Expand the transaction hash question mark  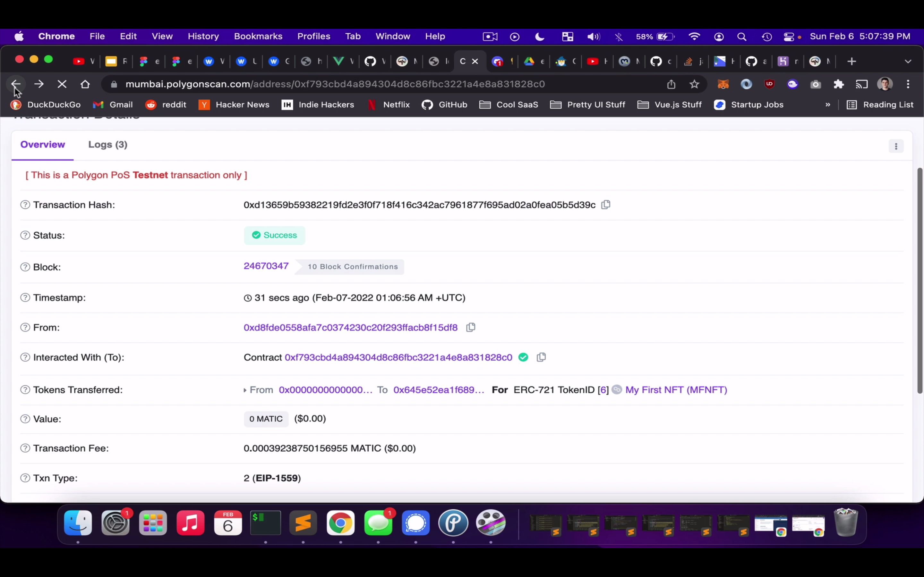click(25, 204)
